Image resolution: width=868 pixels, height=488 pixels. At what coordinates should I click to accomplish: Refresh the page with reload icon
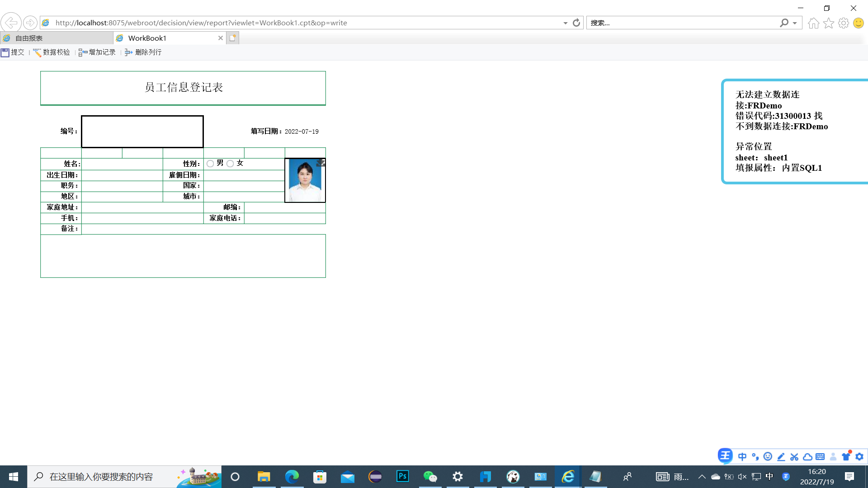576,23
